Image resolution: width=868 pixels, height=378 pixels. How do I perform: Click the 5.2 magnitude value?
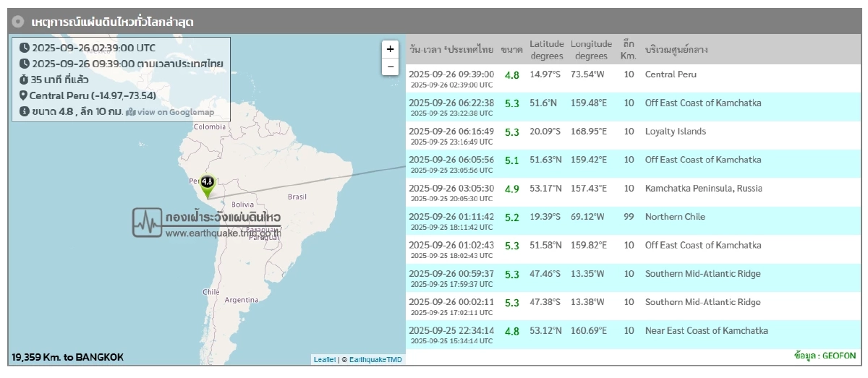(512, 218)
